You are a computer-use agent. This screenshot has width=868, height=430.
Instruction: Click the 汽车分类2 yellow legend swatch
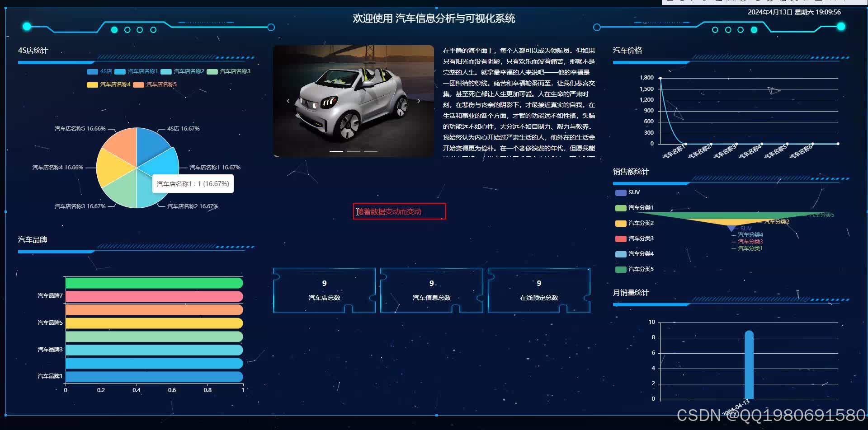[621, 223]
